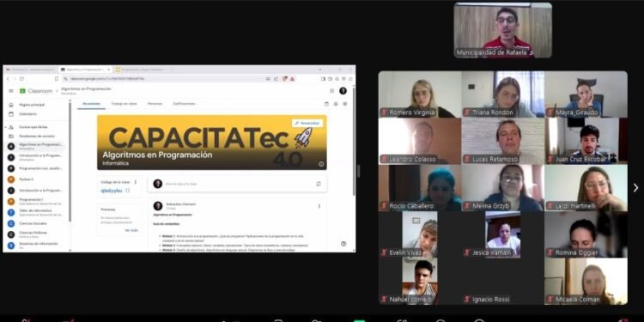The width and height of the screenshot is (644, 322).
Task: Click the CAPACITATec class banner image
Action: click(x=212, y=142)
